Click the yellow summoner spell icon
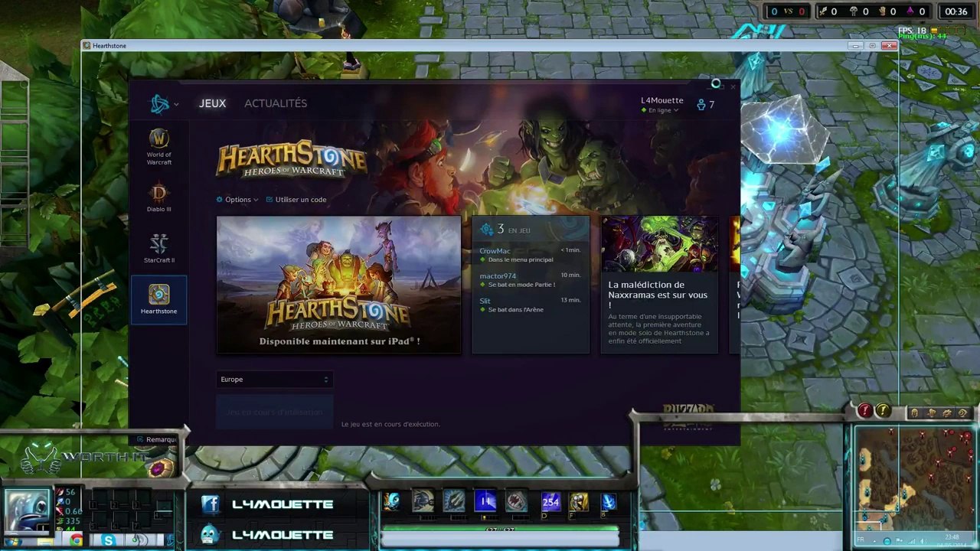Image resolution: width=980 pixels, height=551 pixels. click(x=579, y=502)
